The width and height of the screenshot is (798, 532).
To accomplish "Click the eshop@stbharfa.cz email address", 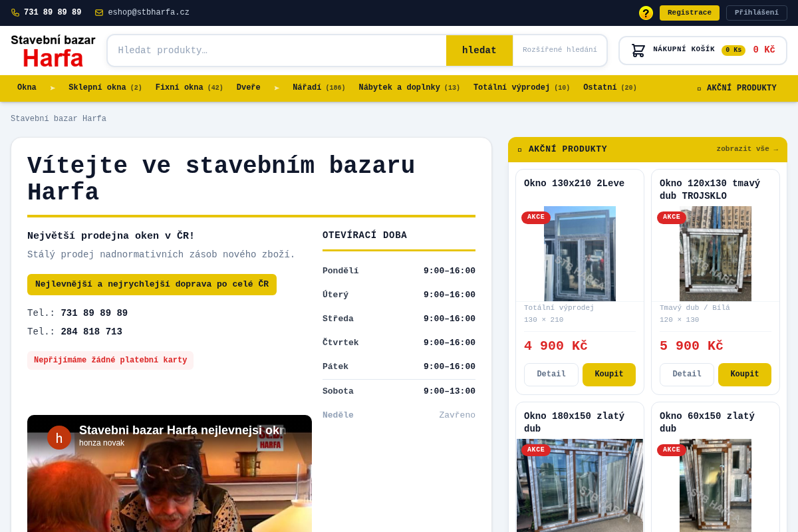I will click(x=148, y=13).
